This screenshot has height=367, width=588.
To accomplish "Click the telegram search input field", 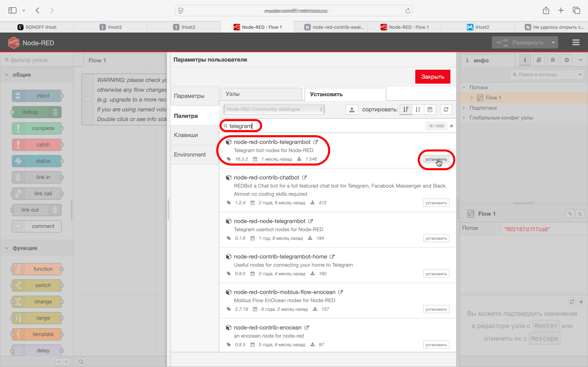I will click(x=243, y=126).
